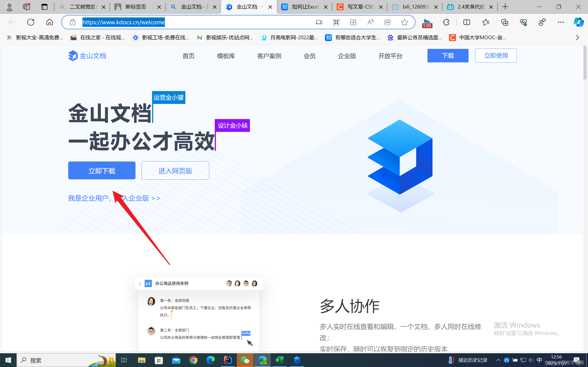
Task: Click the read aloud icon in address bar
Action: [370, 22]
